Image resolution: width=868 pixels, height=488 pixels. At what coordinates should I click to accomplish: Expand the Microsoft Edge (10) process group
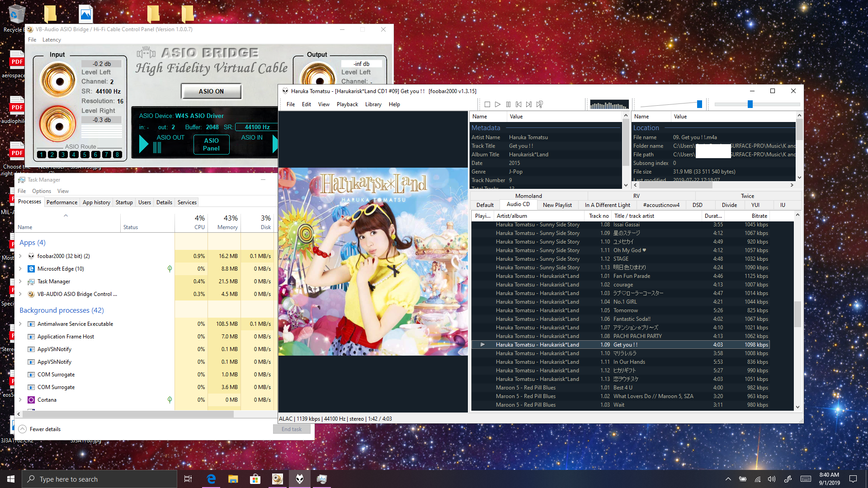(x=20, y=269)
